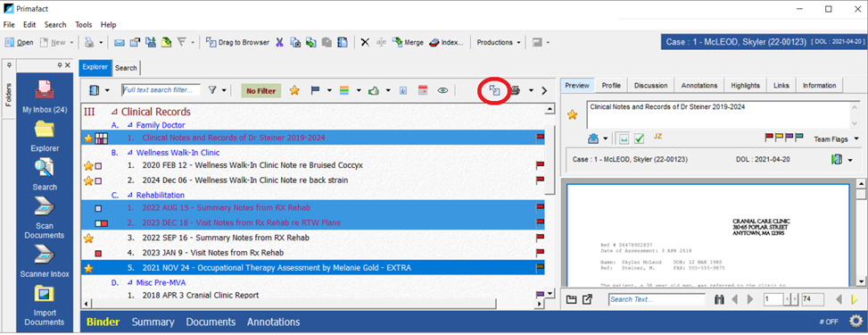Image resolution: width=868 pixels, height=335 pixels.
Task: Switch to the Discussion tab
Action: tap(650, 86)
